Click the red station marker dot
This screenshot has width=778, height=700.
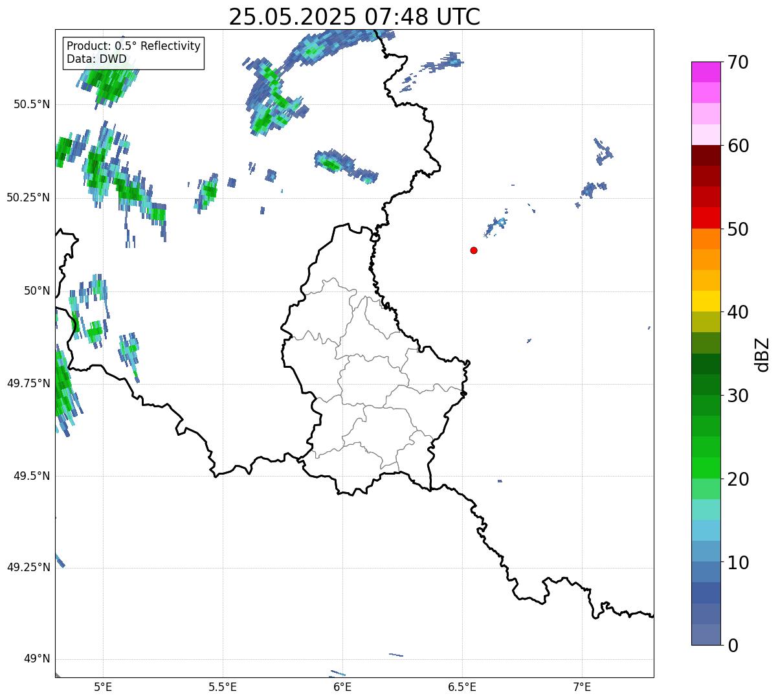[x=474, y=250]
